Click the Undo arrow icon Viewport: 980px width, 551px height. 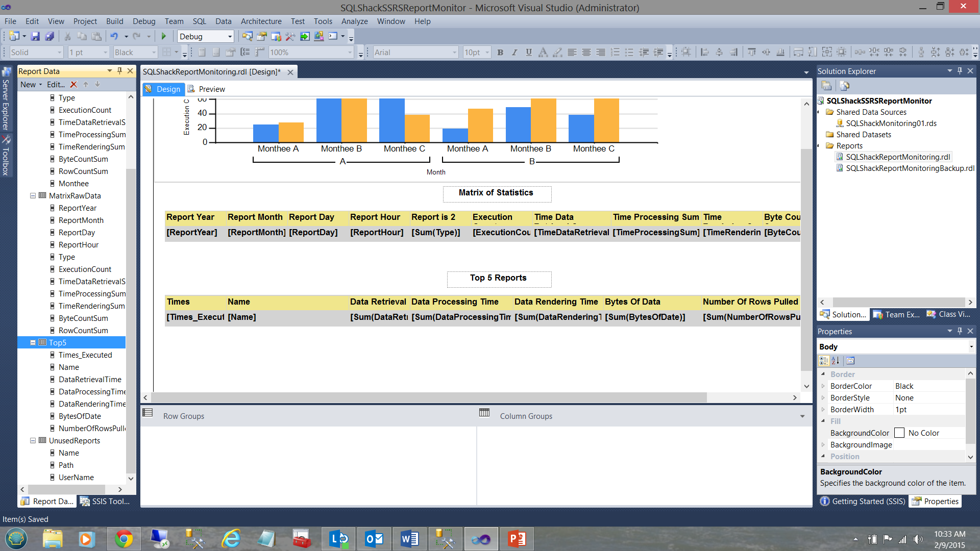(x=114, y=36)
